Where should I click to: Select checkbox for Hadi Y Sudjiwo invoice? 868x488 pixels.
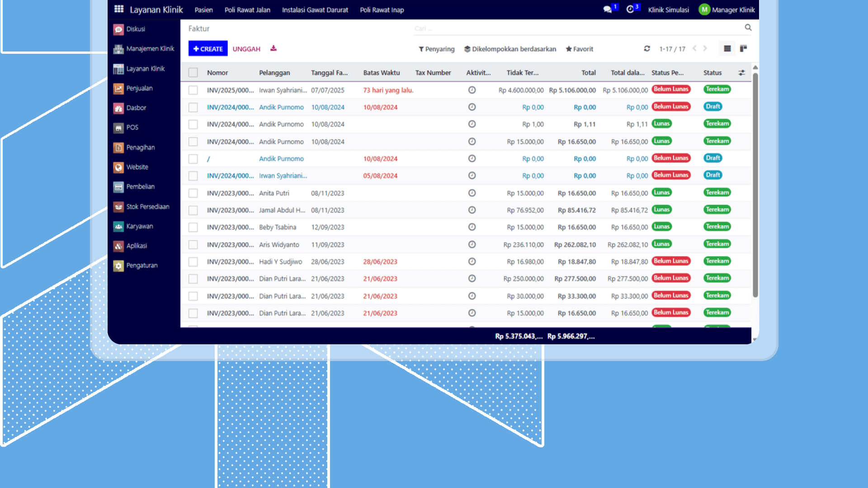click(193, 262)
